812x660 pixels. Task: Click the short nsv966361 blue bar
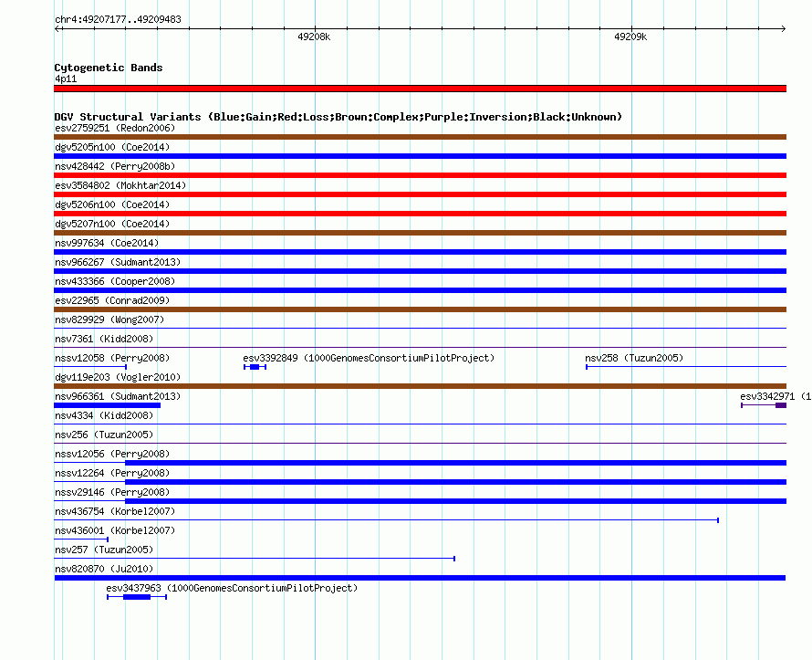107,405
